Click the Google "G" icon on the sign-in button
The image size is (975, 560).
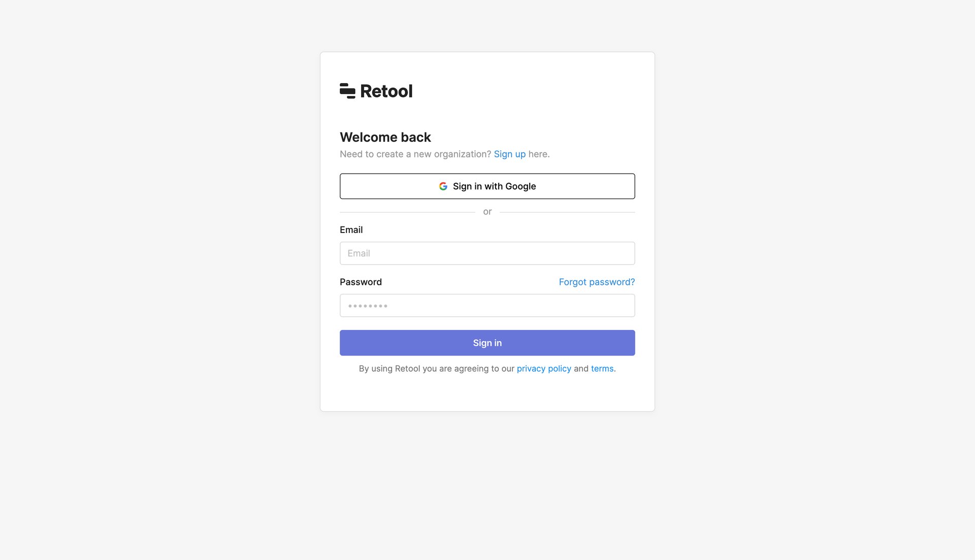coord(443,186)
